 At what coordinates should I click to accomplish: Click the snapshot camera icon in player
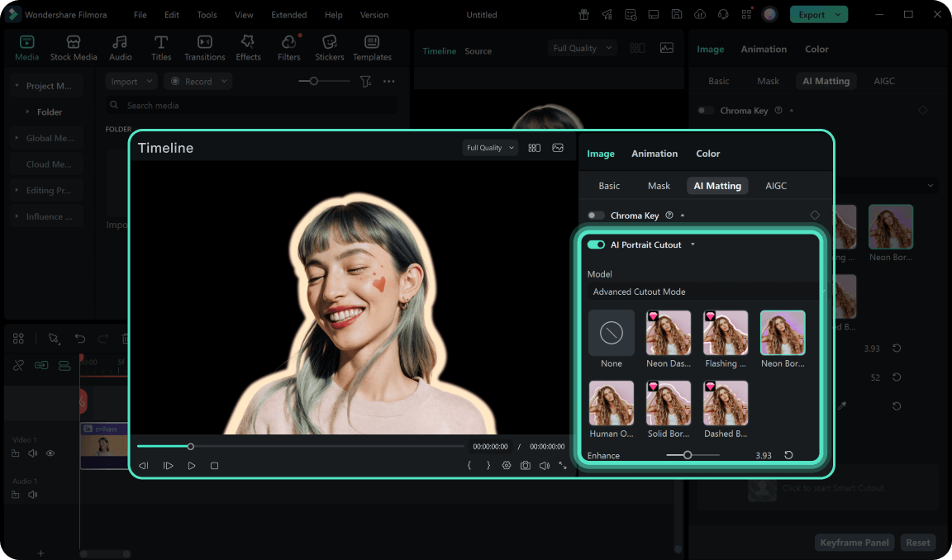526,466
